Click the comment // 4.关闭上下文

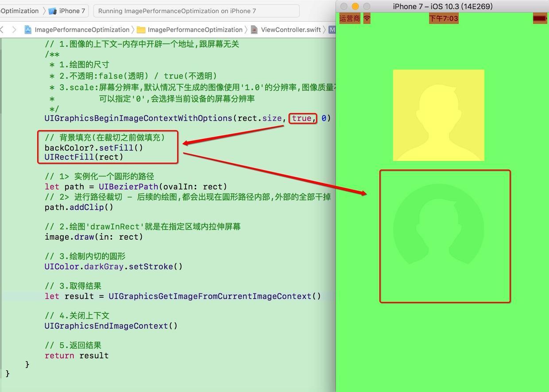point(77,315)
